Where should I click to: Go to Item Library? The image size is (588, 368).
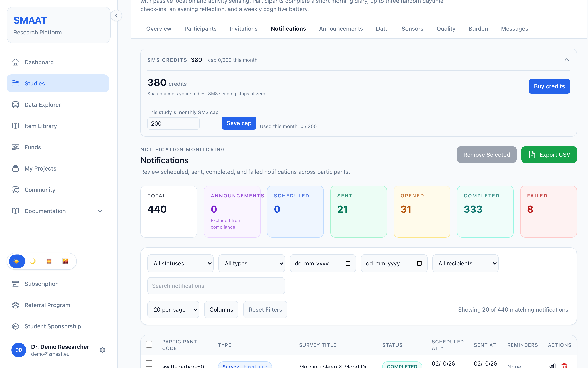pos(58,126)
